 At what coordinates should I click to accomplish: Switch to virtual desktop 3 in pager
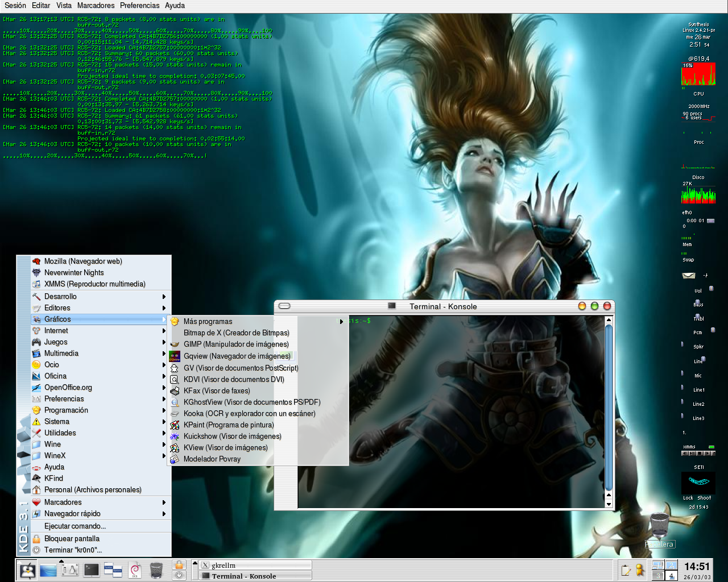tap(658, 576)
